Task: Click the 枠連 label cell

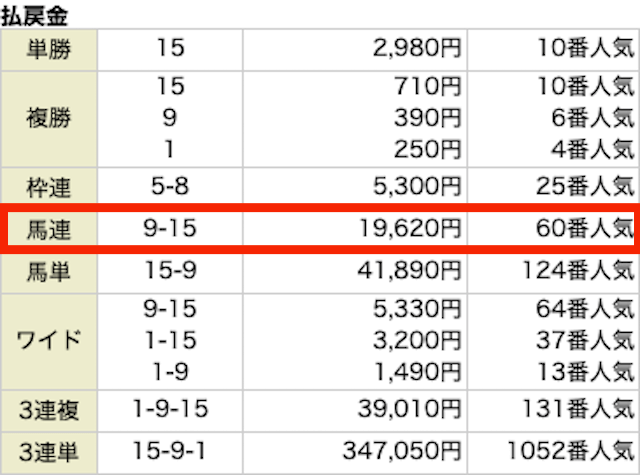Action: pos(49,186)
